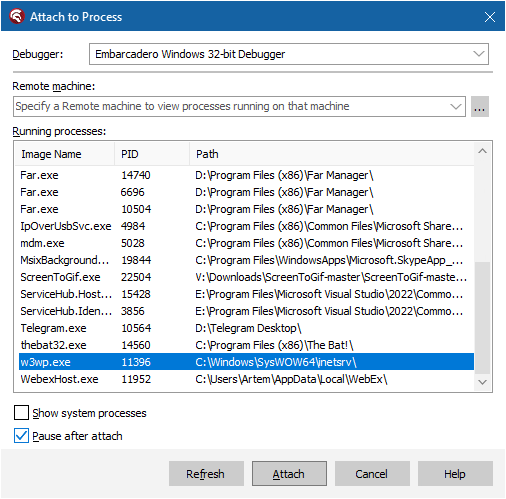Viewport: 506px width, 499px height.
Task: Select the thebat32.exe process row
Action: [x=246, y=345]
